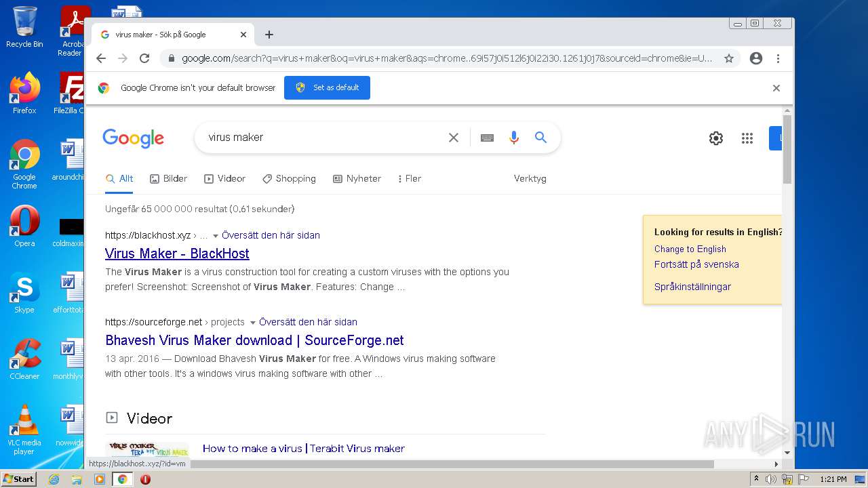Open Google settings gear icon
868x488 pixels.
[716, 138]
